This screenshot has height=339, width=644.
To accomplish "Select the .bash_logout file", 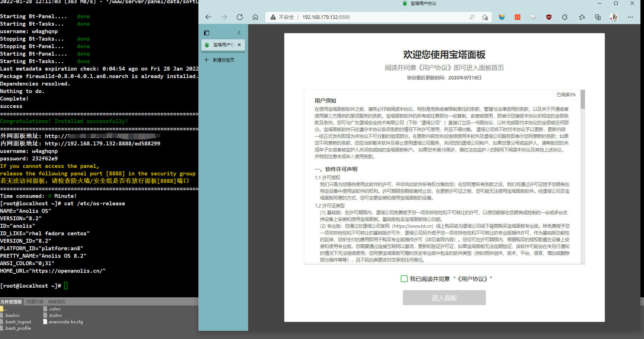I will tap(16, 322).
